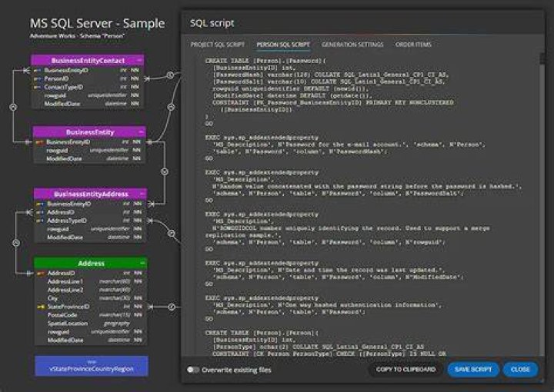Select relationship circle right of StateProvinceID row
This screenshot has height=392, width=554.
click(x=172, y=307)
